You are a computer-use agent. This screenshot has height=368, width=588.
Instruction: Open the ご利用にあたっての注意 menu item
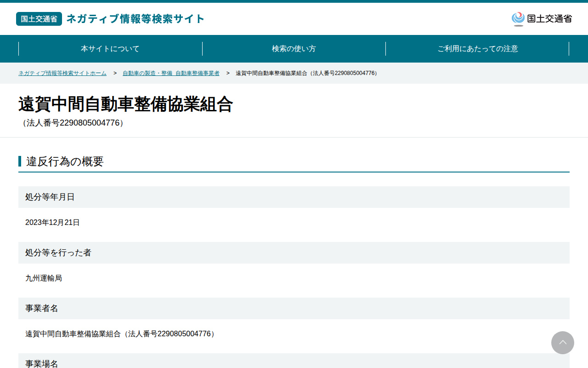(x=477, y=49)
